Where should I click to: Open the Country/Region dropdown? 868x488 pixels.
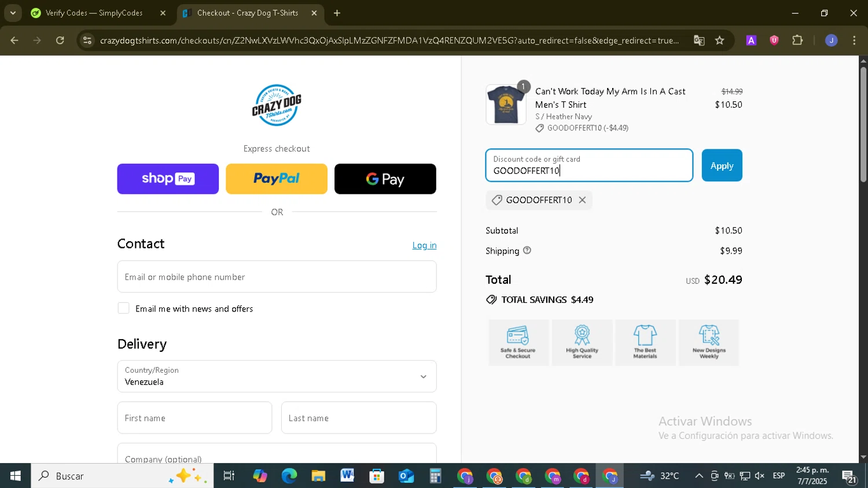[277, 376]
